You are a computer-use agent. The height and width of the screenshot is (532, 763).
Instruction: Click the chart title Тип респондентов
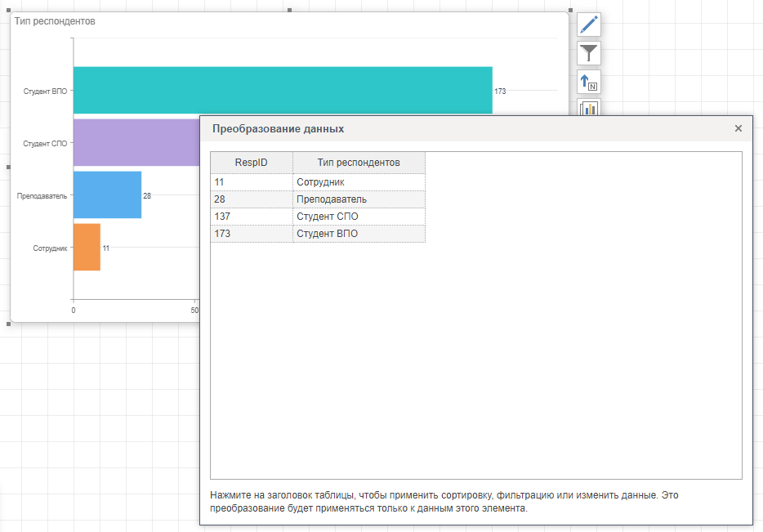point(55,21)
